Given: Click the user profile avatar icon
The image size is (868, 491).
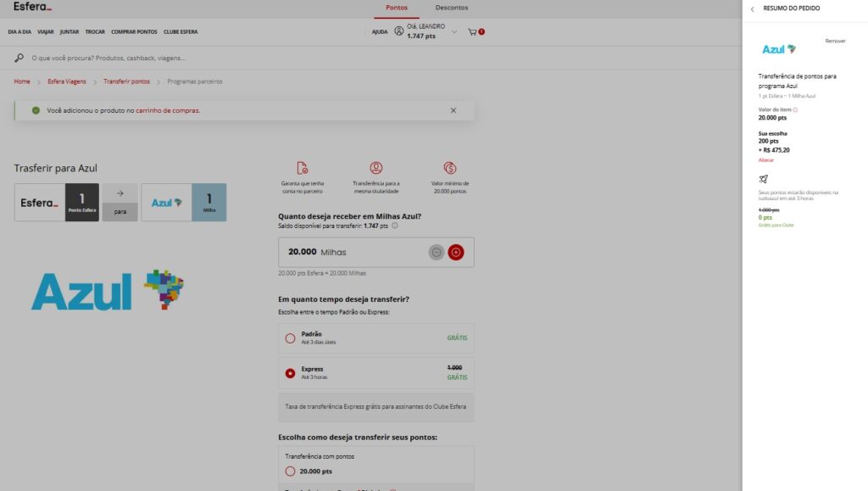Looking at the screenshot, I should pos(399,31).
